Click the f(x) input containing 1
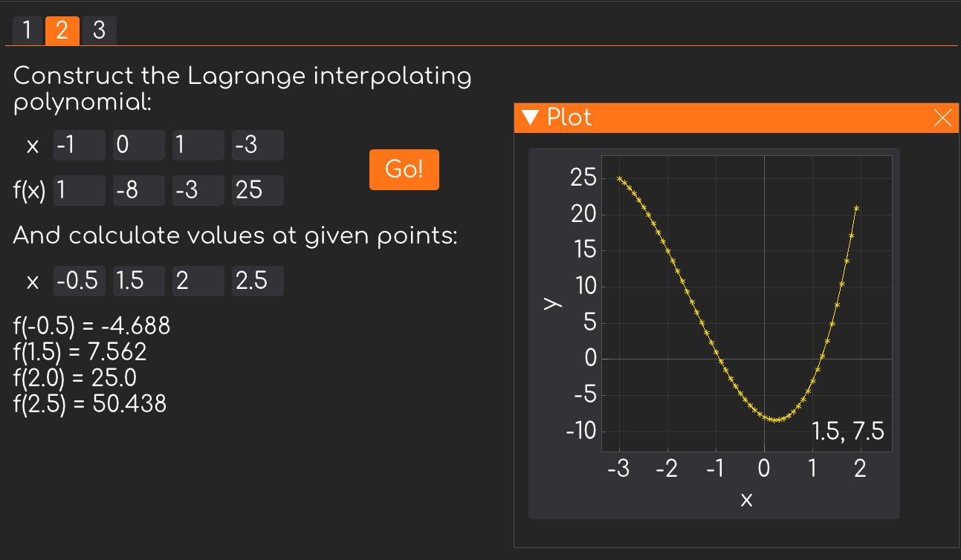961x560 pixels. click(79, 190)
